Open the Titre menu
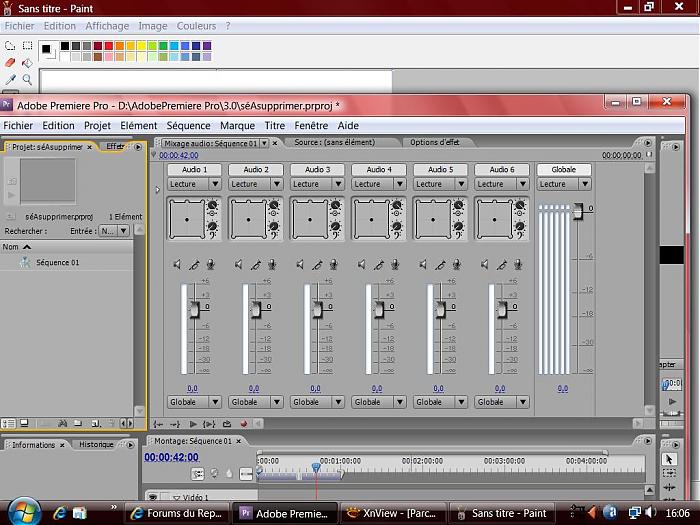 tap(275, 126)
